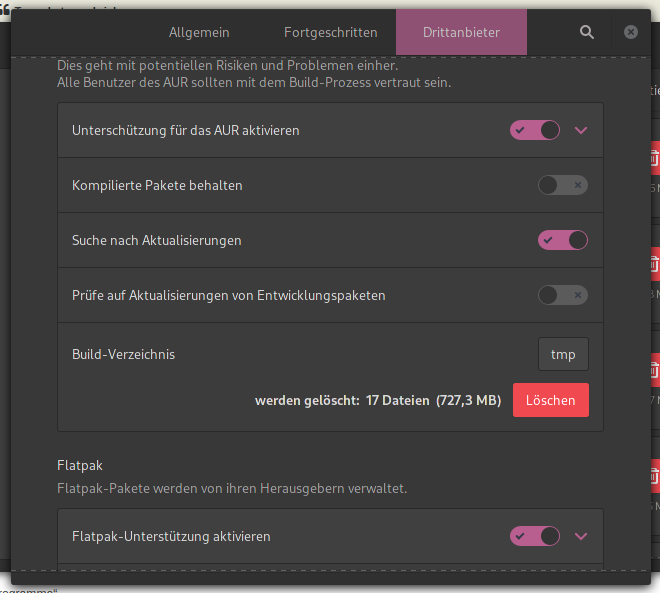The width and height of the screenshot is (660, 593).
Task: Open the Fortgeschritten tab
Action: (329, 32)
